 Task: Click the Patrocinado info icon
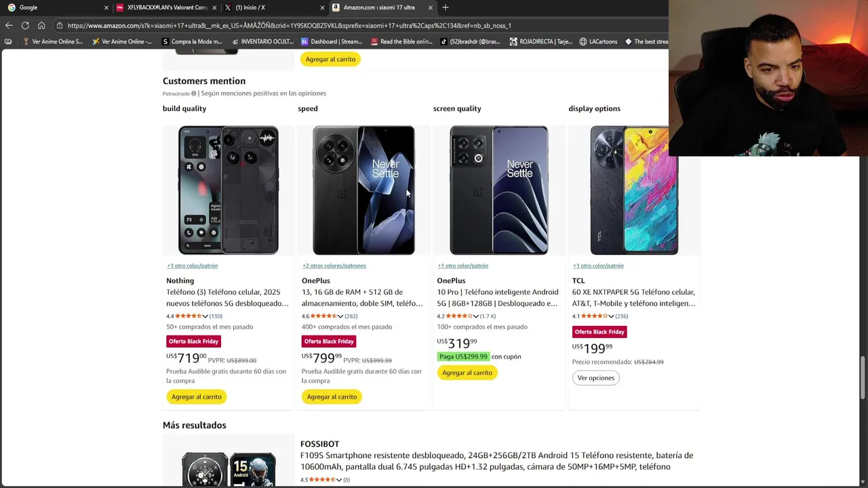(193, 94)
